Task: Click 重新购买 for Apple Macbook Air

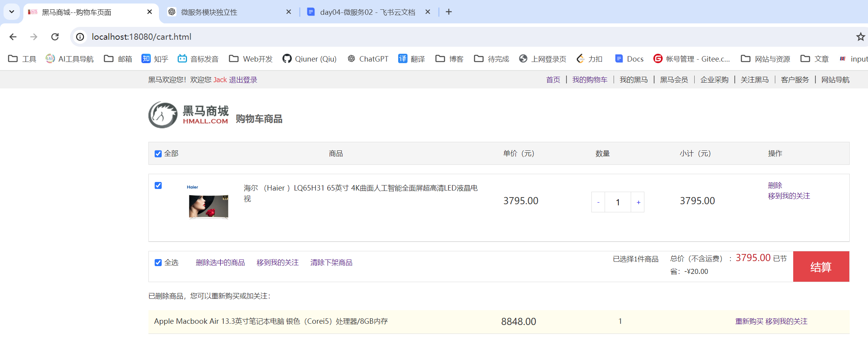Action: pyautogui.click(x=749, y=321)
